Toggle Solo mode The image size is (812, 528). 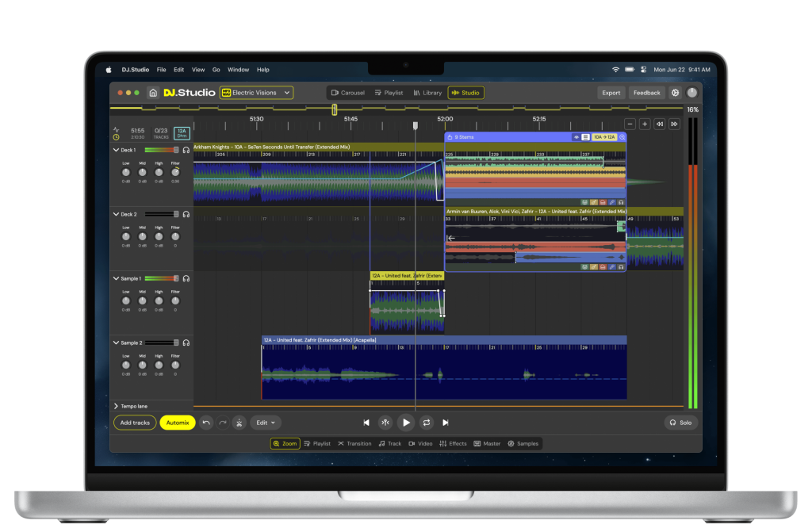tap(680, 423)
